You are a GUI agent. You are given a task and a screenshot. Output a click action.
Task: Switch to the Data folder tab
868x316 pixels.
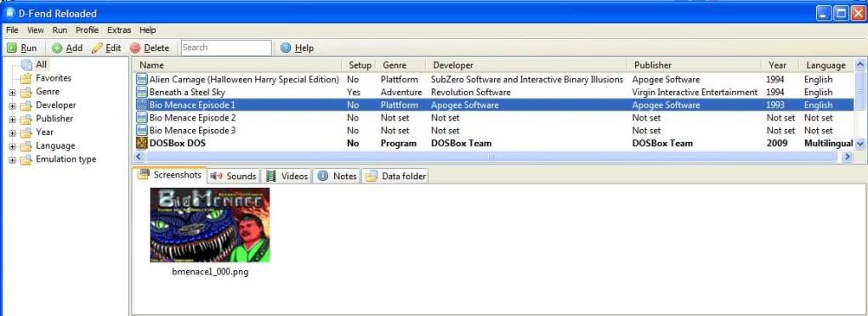pyautogui.click(x=395, y=176)
